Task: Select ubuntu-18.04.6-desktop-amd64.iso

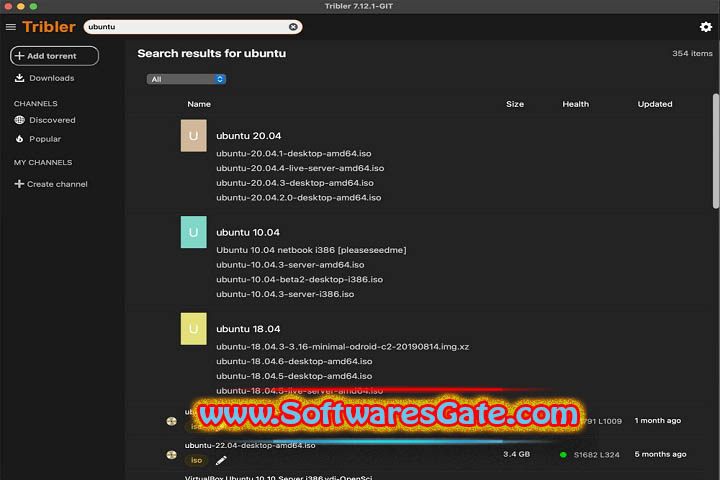Action: tap(294, 361)
